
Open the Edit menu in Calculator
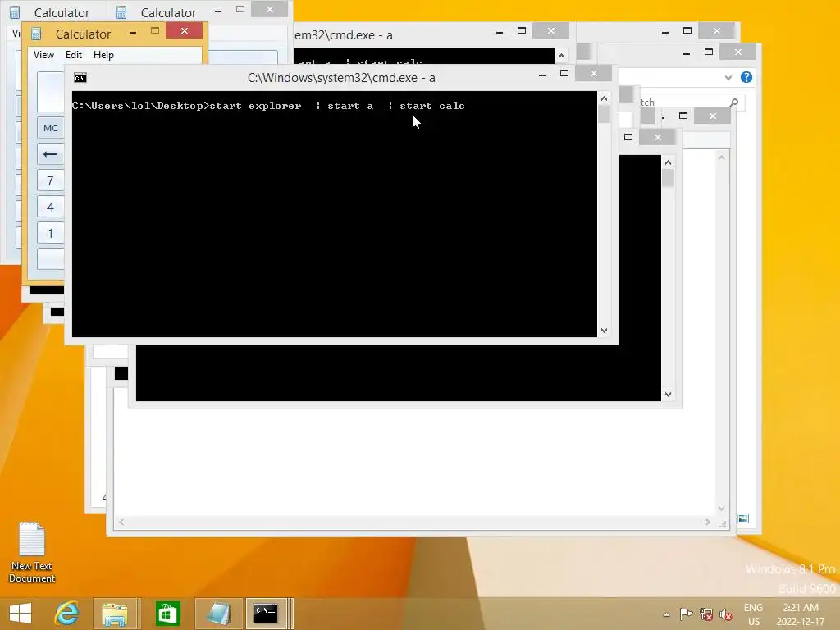point(73,55)
